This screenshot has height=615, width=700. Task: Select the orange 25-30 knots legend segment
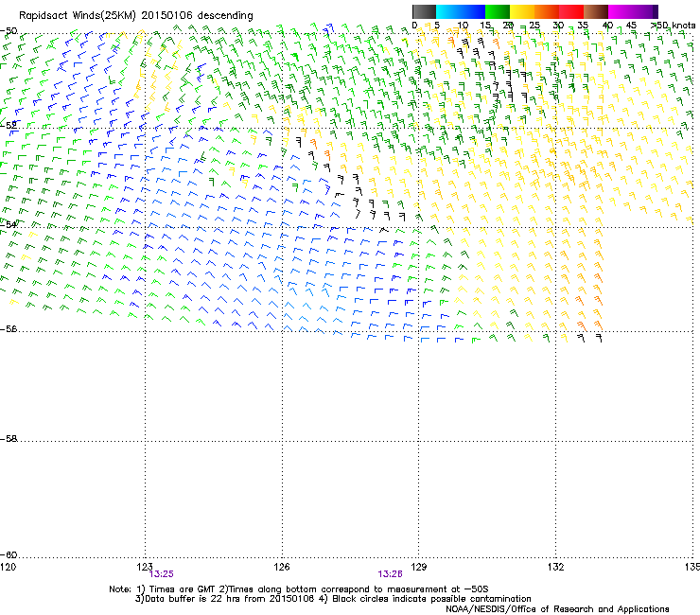click(x=547, y=11)
